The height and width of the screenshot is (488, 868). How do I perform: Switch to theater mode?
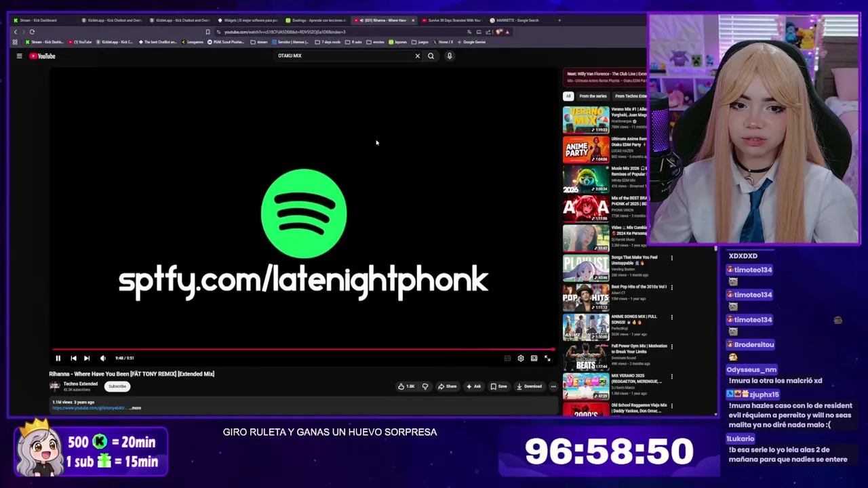tap(534, 358)
